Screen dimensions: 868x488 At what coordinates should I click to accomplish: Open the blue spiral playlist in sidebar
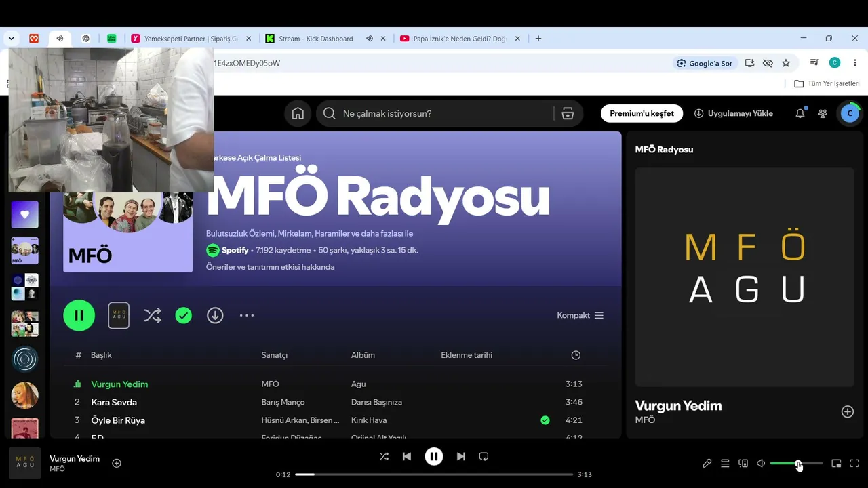pyautogui.click(x=25, y=359)
